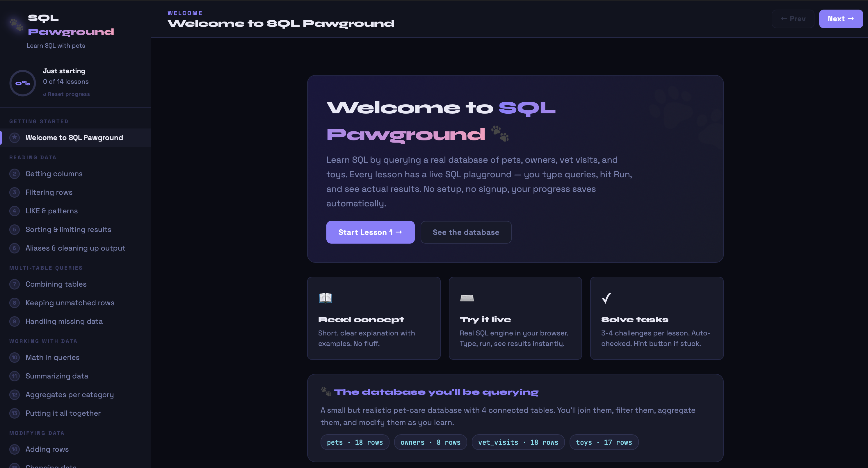Image resolution: width=868 pixels, height=468 pixels.
Task: Start Lesson 1
Action: pos(370,232)
